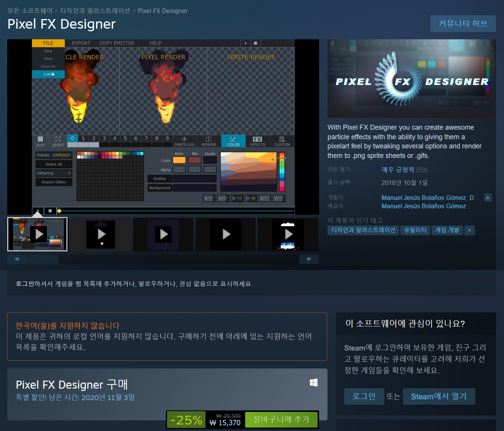Click FILE menu in video preview
The height and width of the screenshot is (431, 504).
click(x=48, y=43)
